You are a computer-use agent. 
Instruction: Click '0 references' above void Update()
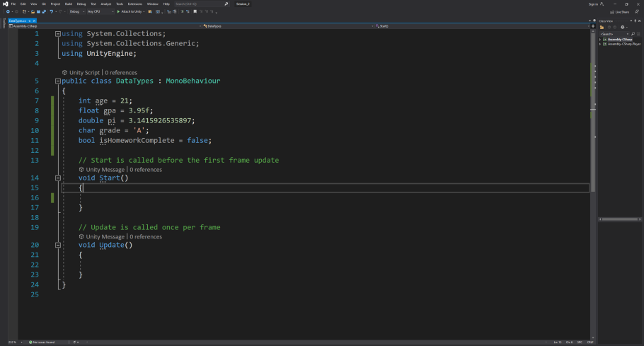pyautogui.click(x=146, y=237)
